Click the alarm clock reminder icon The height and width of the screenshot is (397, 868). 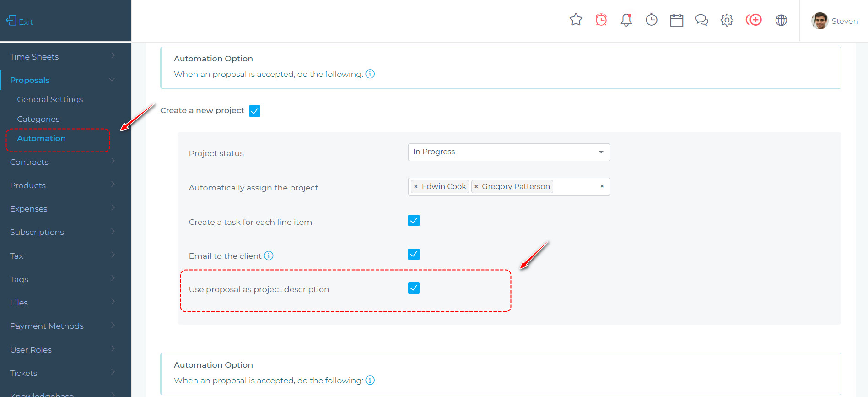point(601,20)
